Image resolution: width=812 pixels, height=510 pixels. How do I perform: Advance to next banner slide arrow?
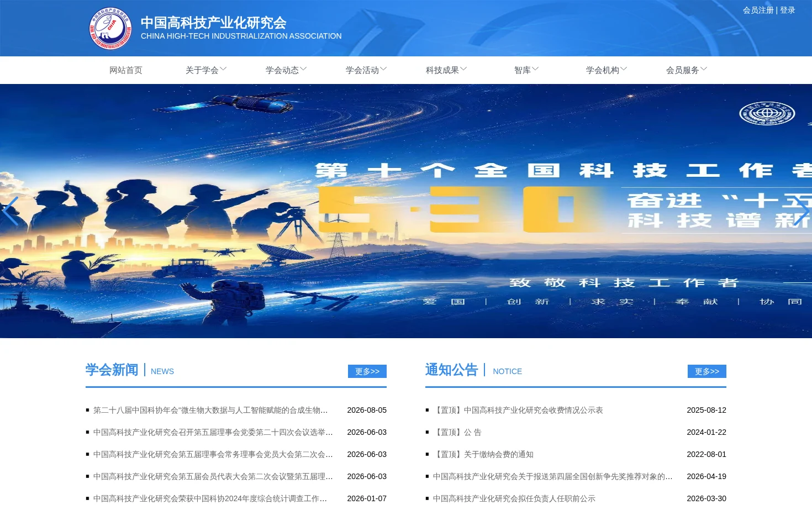[x=802, y=211]
